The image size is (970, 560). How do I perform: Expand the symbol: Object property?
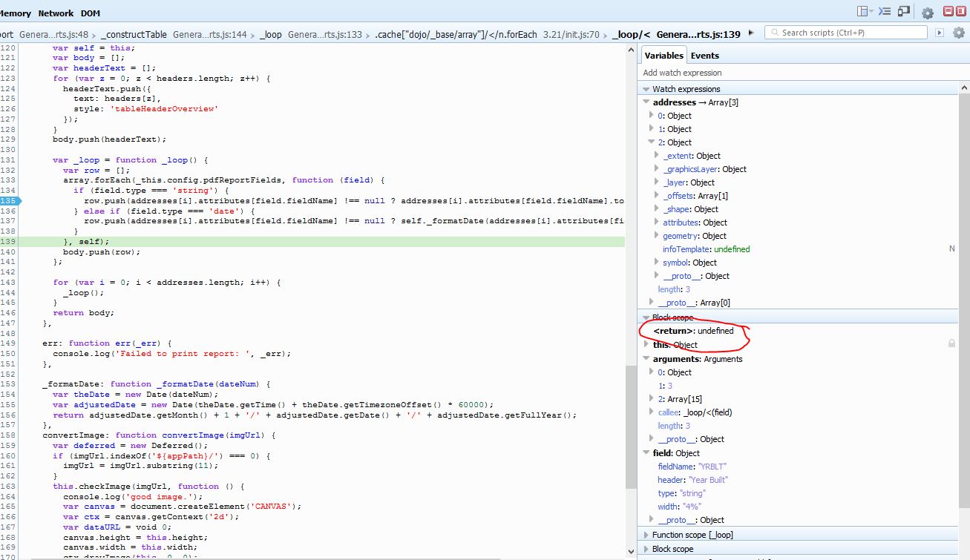(x=657, y=263)
